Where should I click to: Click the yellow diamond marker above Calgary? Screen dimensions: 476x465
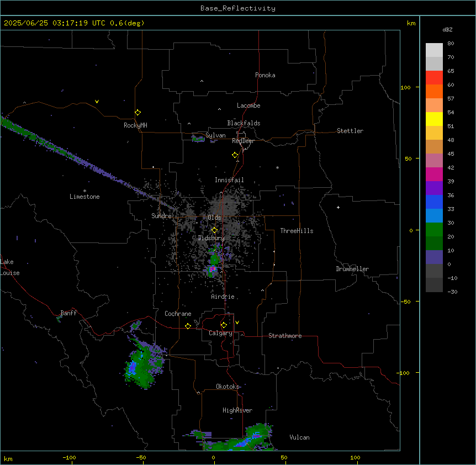(224, 325)
